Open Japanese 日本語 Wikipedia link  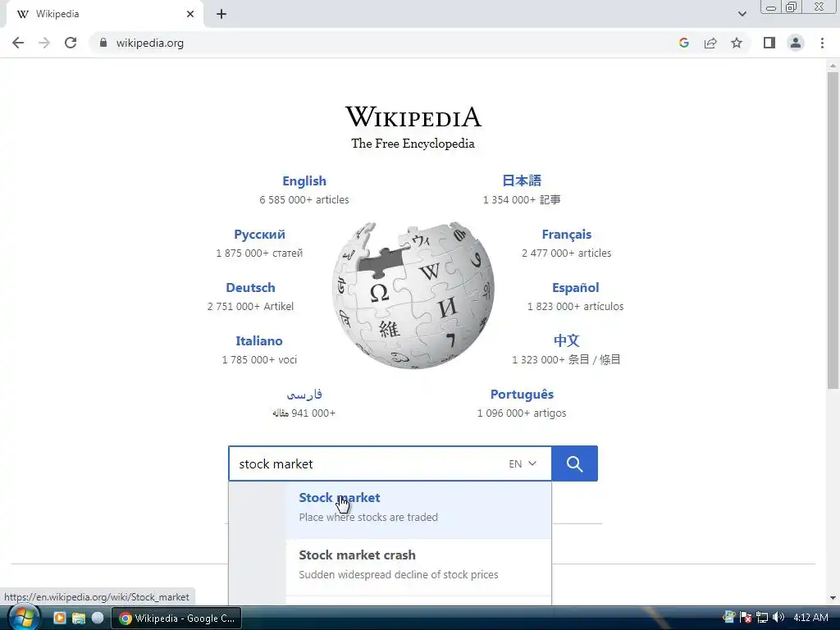(x=522, y=180)
